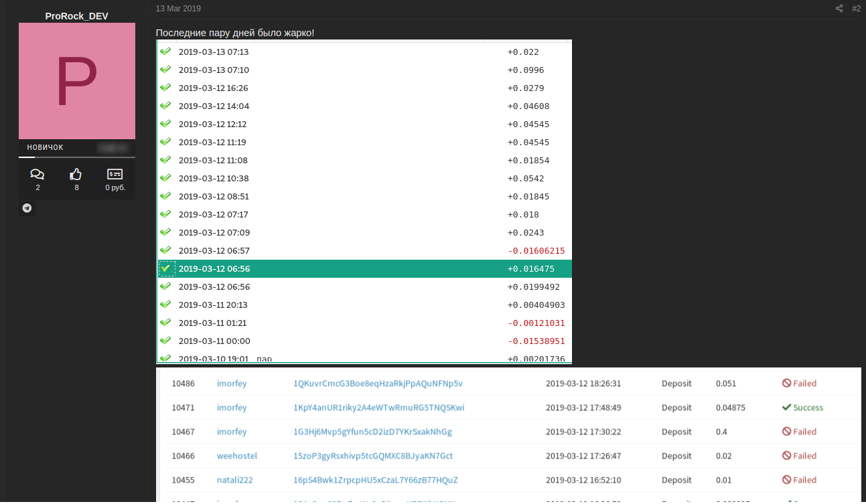Open the weehostel user link

236,456
